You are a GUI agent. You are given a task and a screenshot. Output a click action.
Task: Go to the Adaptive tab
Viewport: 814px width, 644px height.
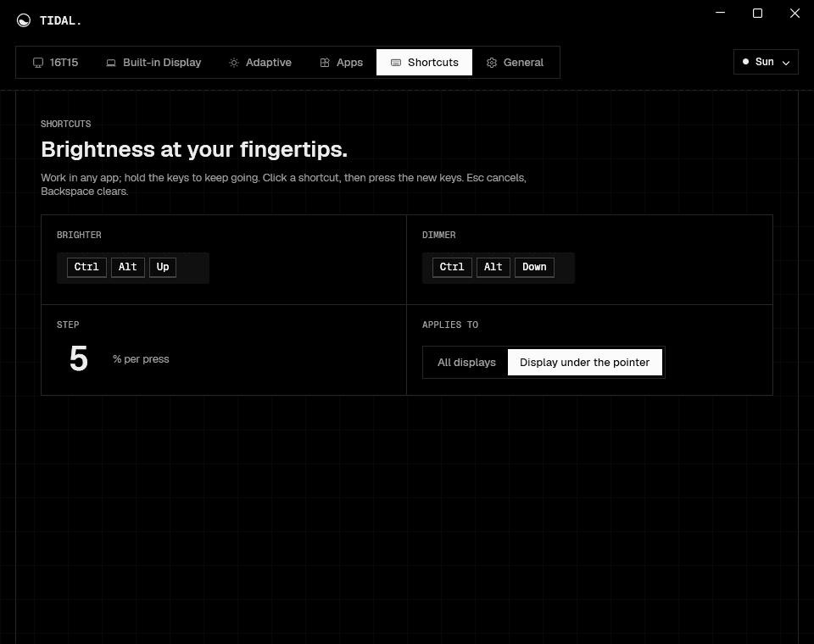coord(260,62)
